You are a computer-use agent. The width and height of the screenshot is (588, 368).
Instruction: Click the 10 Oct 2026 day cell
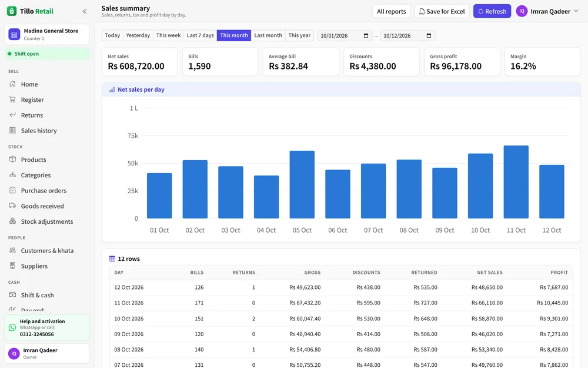129,319
